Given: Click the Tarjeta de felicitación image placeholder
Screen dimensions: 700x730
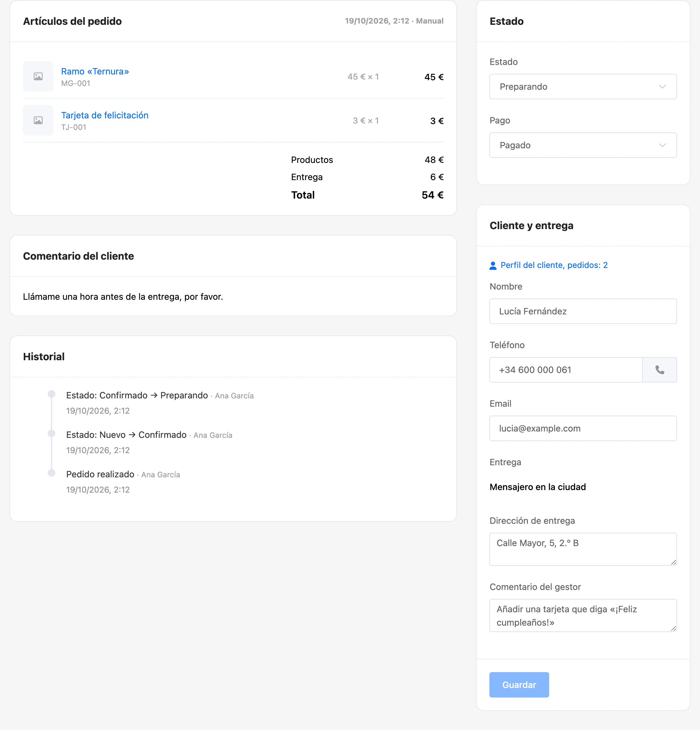Looking at the screenshot, I should (38, 120).
